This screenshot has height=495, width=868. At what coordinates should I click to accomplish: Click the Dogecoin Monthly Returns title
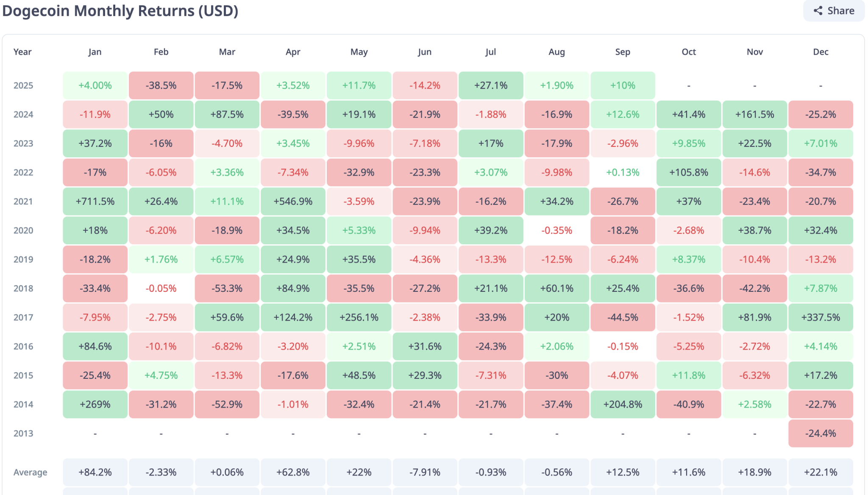point(120,11)
